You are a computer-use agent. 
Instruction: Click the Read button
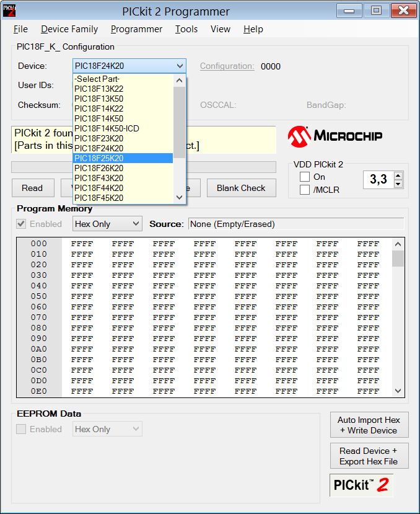pyautogui.click(x=32, y=188)
